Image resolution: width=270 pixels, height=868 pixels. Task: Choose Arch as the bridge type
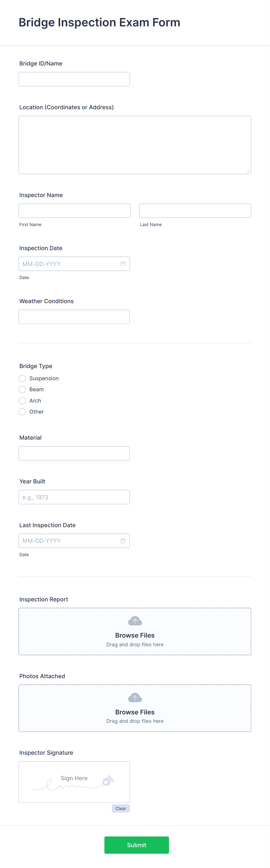pyautogui.click(x=22, y=400)
